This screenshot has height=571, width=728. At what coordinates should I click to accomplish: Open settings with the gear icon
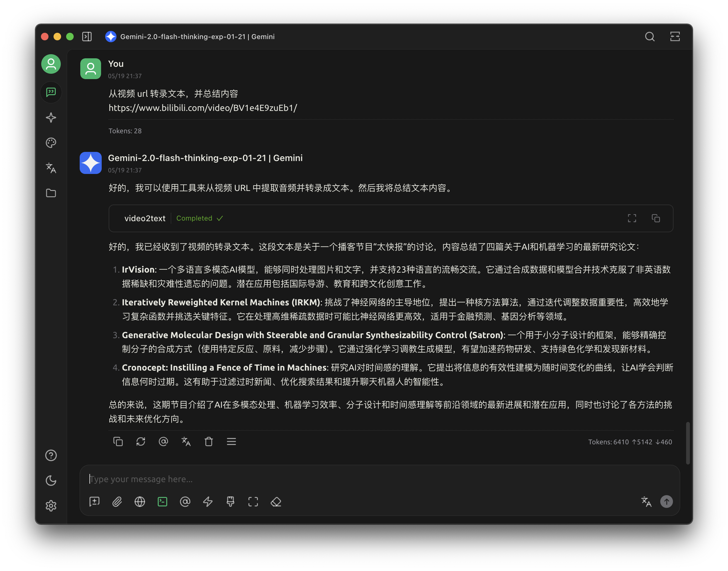(51, 505)
